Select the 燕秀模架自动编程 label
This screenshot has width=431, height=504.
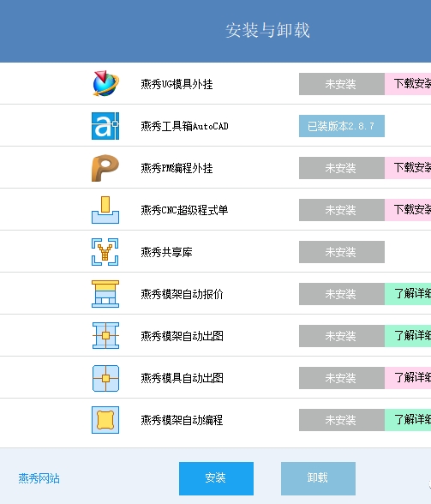[182, 420]
